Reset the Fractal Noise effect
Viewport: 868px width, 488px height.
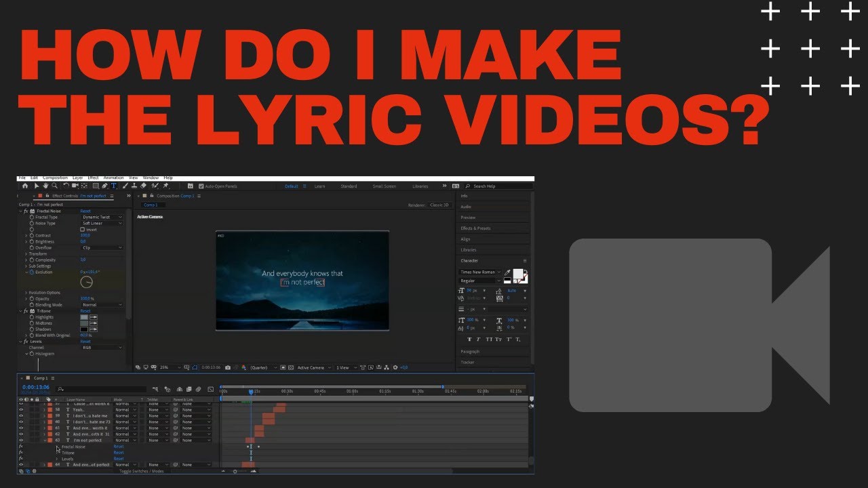click(85, 211)
